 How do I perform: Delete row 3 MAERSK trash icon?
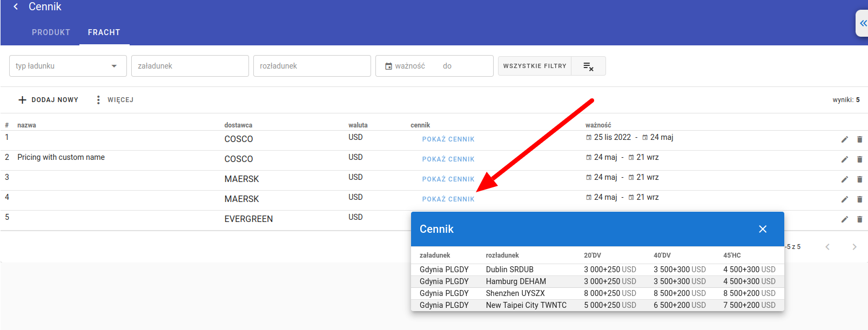pyautogui.click(x=860, y=179)
